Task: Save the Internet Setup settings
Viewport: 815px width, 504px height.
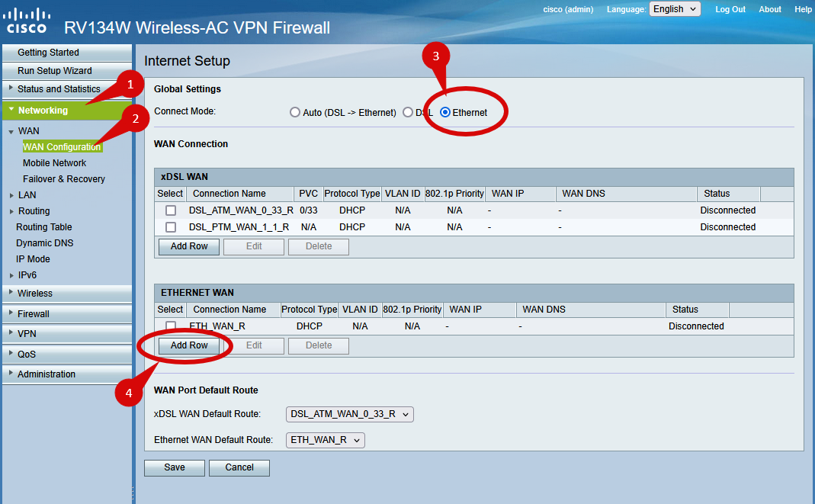Action: (175, 467)
